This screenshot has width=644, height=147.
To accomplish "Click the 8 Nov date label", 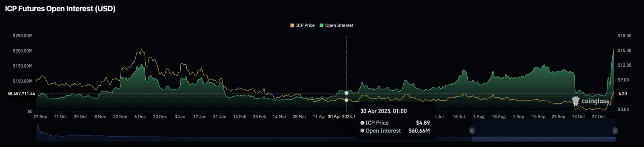I will pos(100,116).
